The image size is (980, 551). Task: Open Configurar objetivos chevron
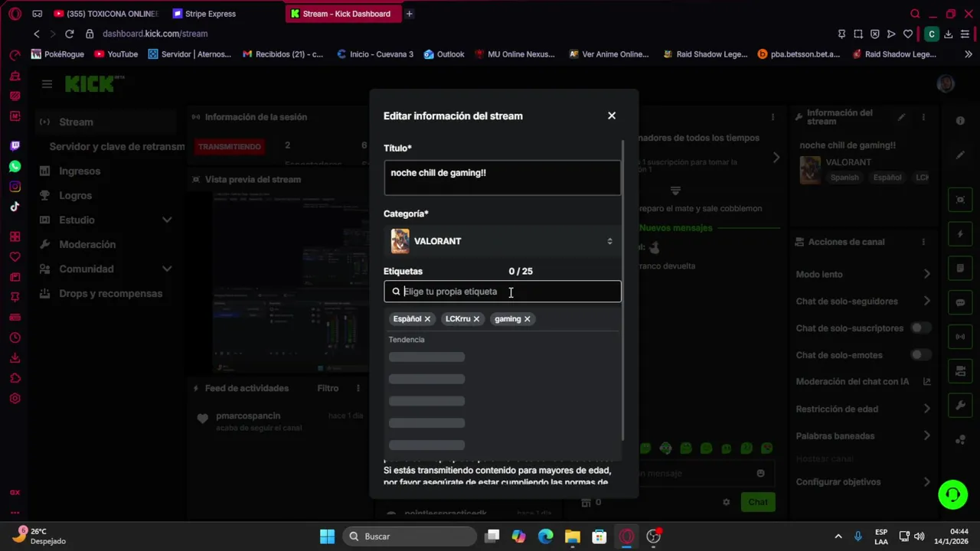(x=926, y=481)
